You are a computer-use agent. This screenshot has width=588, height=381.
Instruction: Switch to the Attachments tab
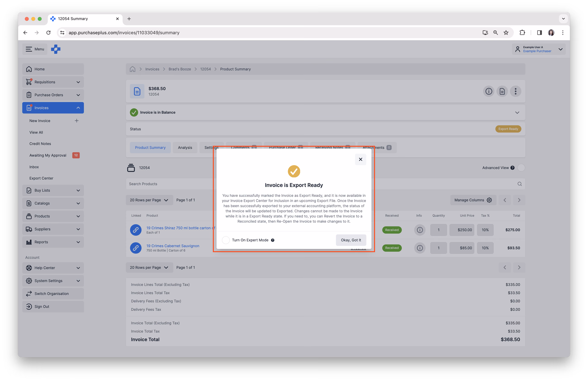[x=377, y=148]
